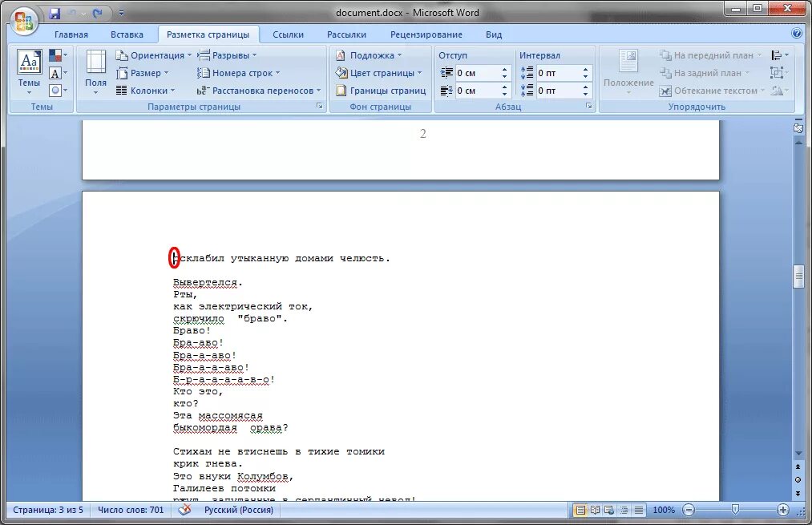Launch Абзац paragraph dialog

pos(589,106)
